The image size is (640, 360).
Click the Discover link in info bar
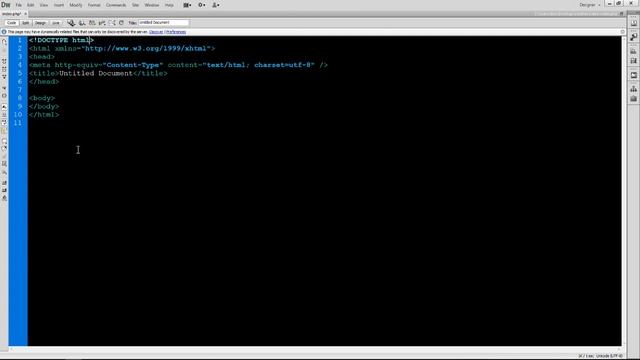click(156, 32)
